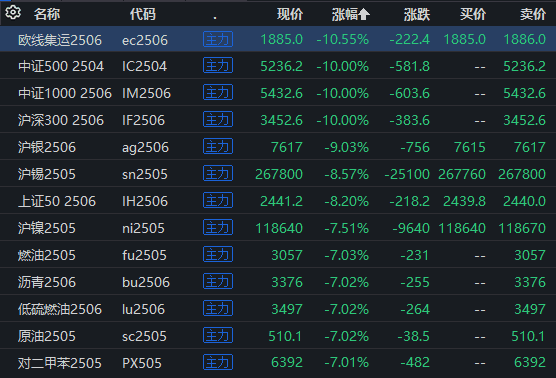Click the 现价 column header
This screenshot has width=556, height=378.
(290, 15)
